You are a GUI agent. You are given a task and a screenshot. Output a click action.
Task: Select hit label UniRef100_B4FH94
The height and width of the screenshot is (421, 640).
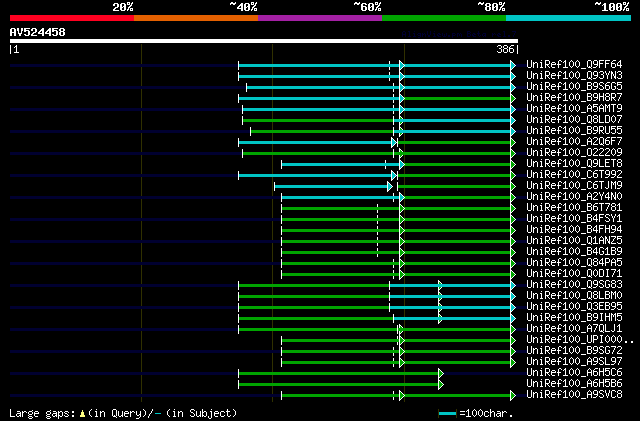pyautogui.click(x=574, y=230)
